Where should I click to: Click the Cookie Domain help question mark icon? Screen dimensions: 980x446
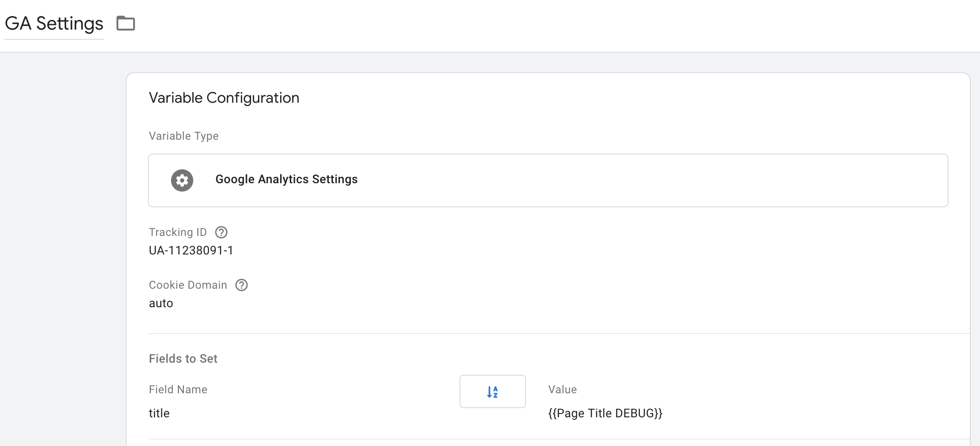click(x=241, y=285)
